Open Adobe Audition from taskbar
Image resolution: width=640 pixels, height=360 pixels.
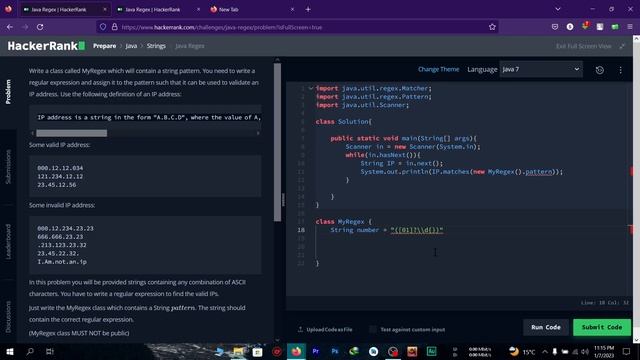(431, 351)
